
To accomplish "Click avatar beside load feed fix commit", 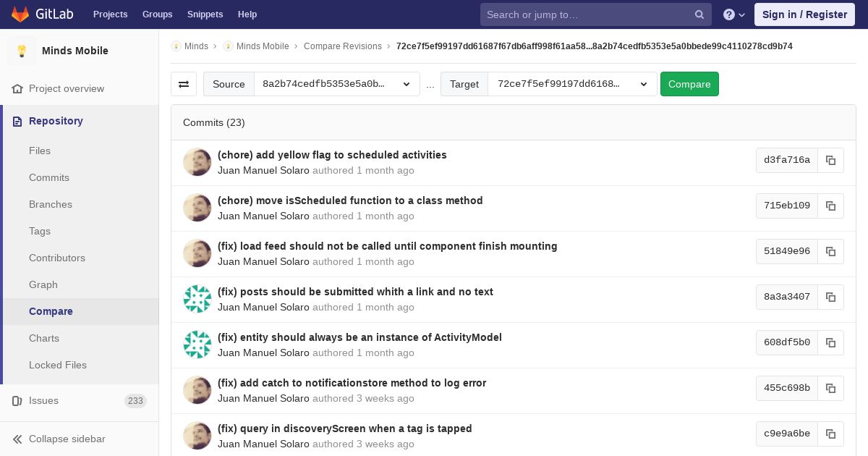I will [x=197, y=253].
